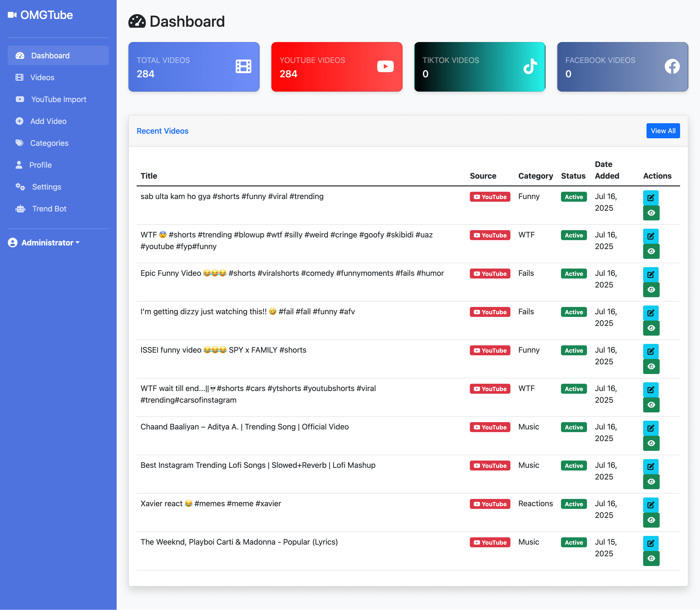700x610 pixels.
Task: Click Active badge in 'ISSEI funny video' row
Action: tap(574, 351)
